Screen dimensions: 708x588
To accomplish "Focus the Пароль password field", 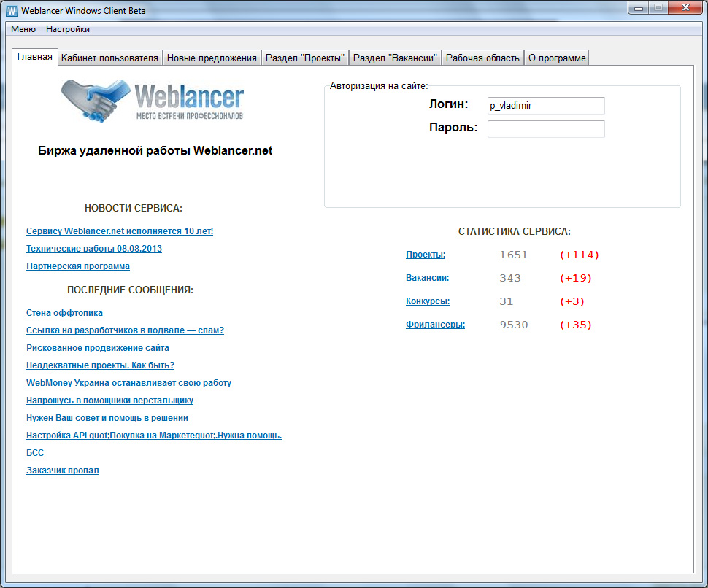I will pos(546,129).
